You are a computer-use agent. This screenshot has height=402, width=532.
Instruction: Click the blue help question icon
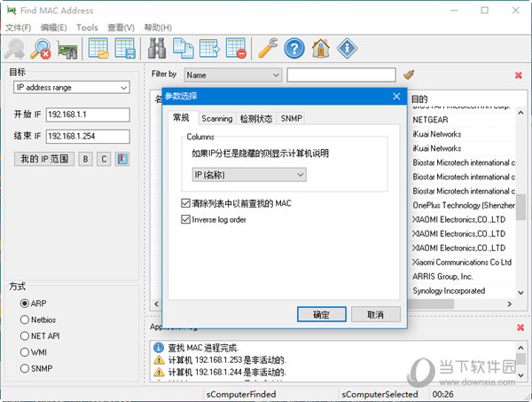coord(294,49)
